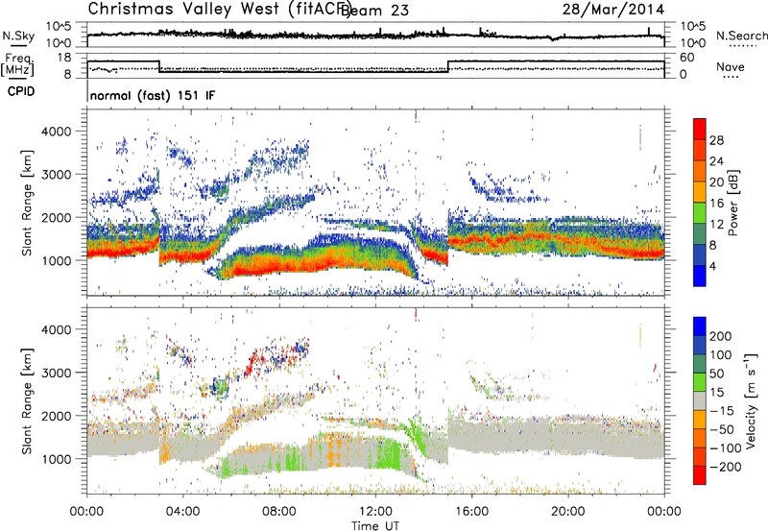Click the left '10^5' noise axis tick
Viewport: 768px width, 532px height.
tap(59, 27)
